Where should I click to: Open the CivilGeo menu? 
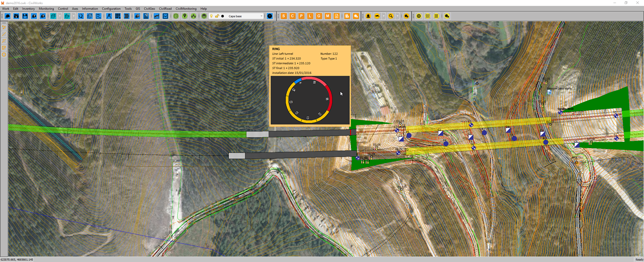[x=149, y=9]
